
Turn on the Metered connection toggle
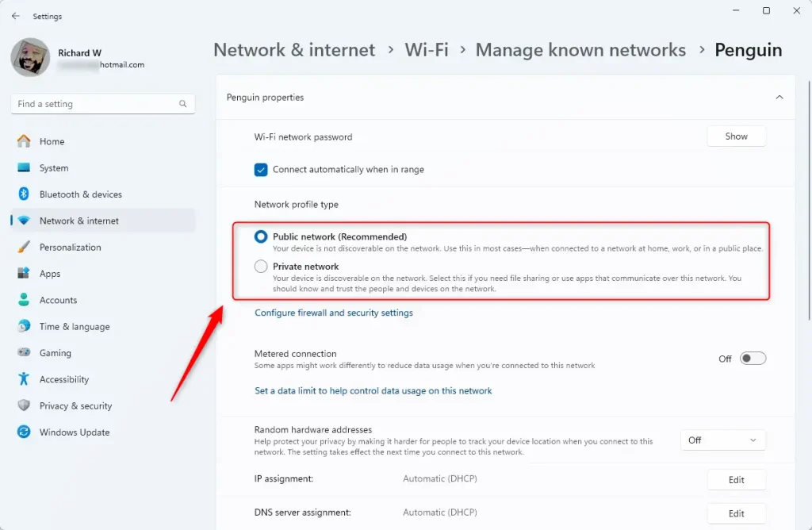point(753,359)
